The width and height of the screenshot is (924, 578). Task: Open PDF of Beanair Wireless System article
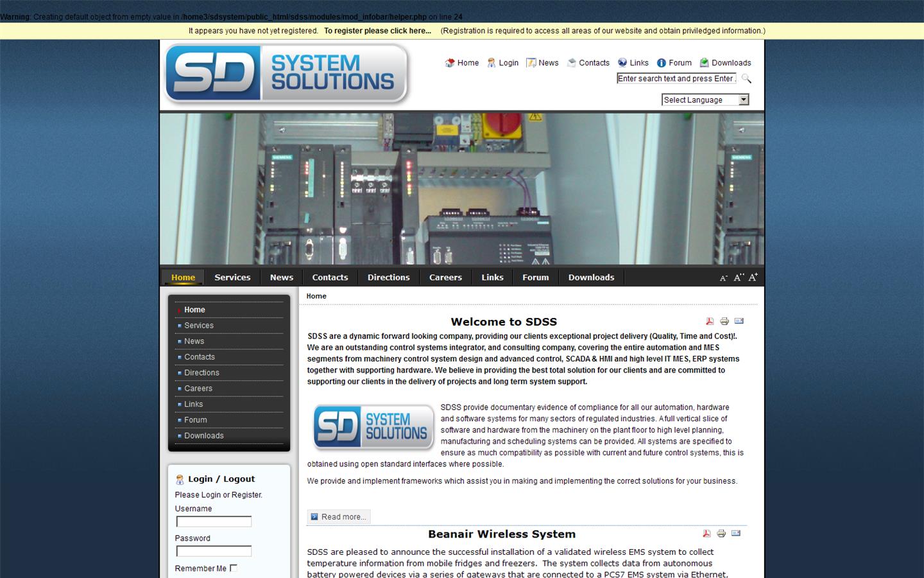(706, 534)
